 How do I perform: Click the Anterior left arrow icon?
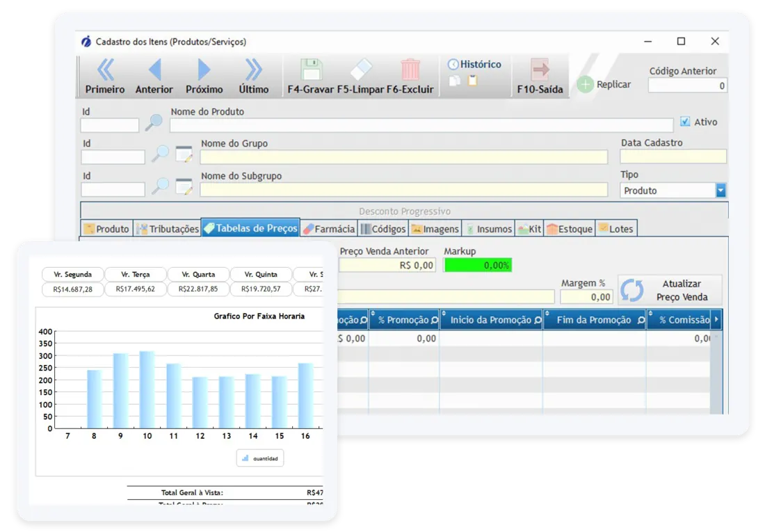154,70
